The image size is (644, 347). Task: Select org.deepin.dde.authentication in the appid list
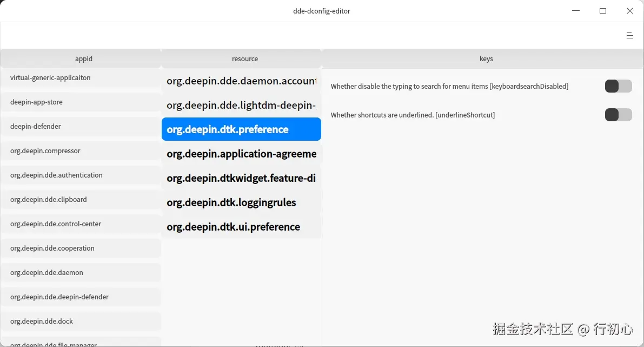tap(56, 175)
